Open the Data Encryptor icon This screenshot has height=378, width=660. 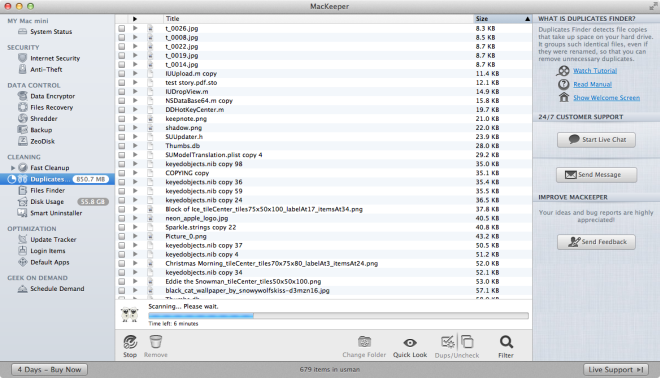[22, 96]
